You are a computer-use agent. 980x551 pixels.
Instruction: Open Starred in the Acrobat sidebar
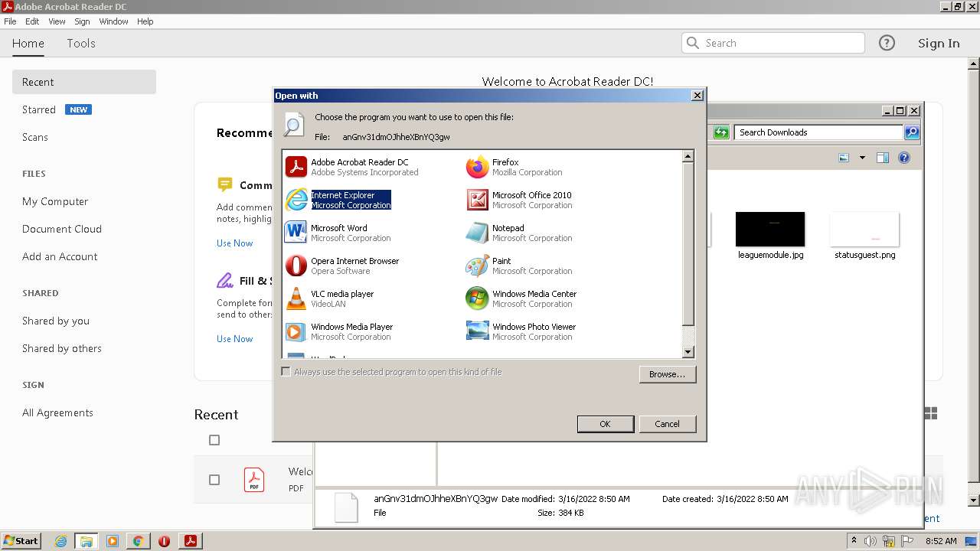tap(39, 109)
